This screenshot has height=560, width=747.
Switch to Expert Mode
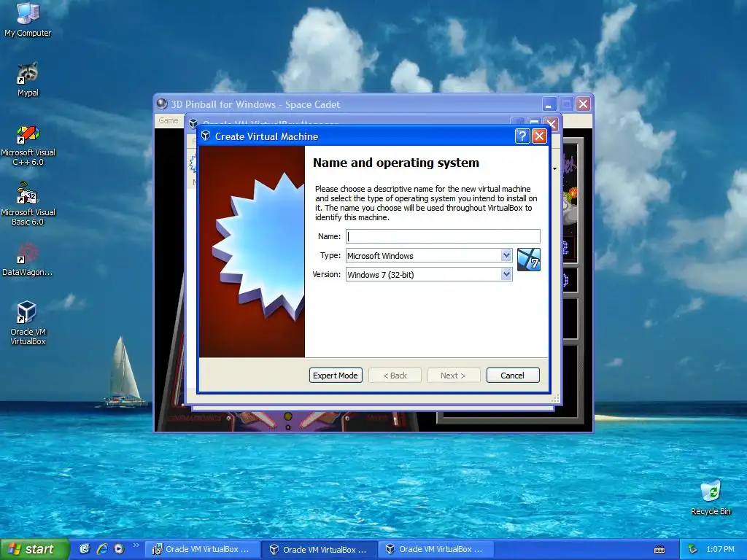pyautogui.click(x=336, y=376)
